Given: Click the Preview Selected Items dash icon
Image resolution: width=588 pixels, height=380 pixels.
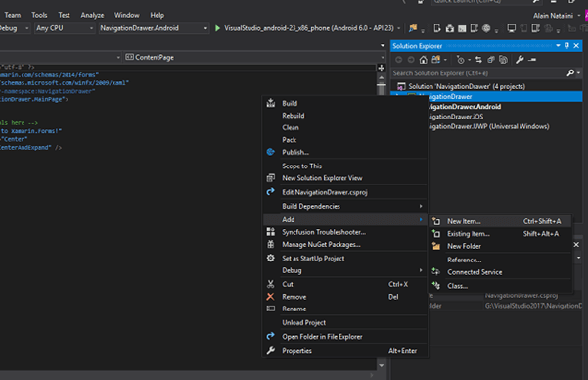Looking at the screenshot, I should tap(532, 60).
